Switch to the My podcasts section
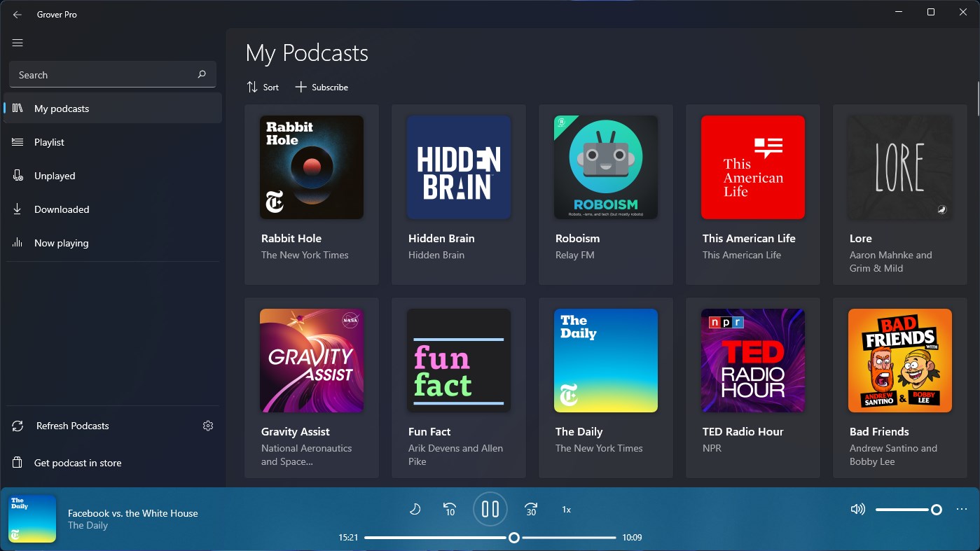980x551 pixels. pos(61,109)
